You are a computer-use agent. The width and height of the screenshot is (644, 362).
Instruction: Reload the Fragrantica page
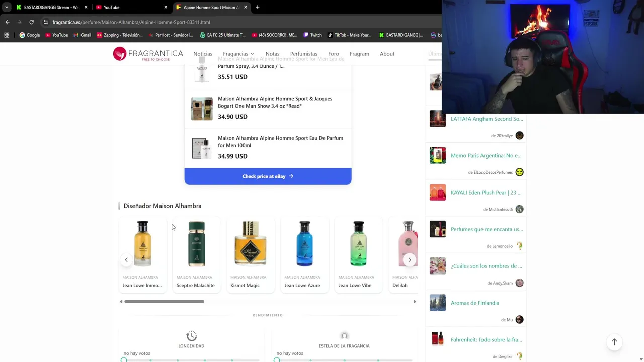click(x=31, y=22)
